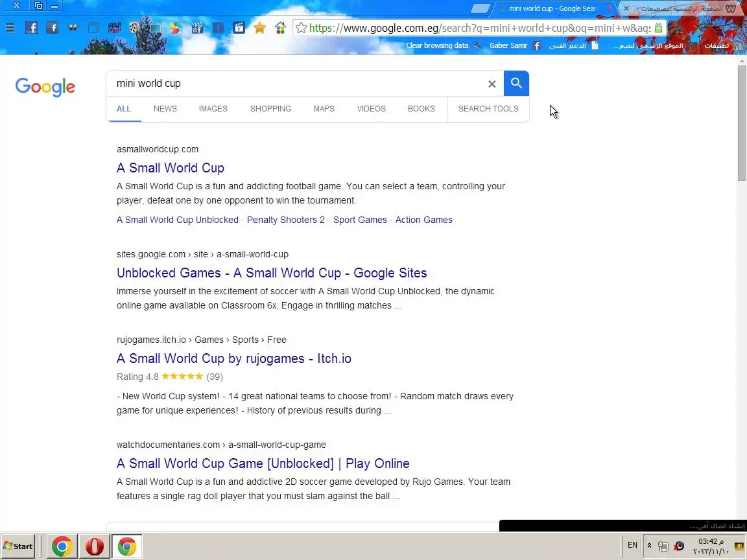The width and height of the screenshot is (747, 560).
Task: Open 'A Small World Cup Unblocked' sitelink
Action: tap(177, 220)
